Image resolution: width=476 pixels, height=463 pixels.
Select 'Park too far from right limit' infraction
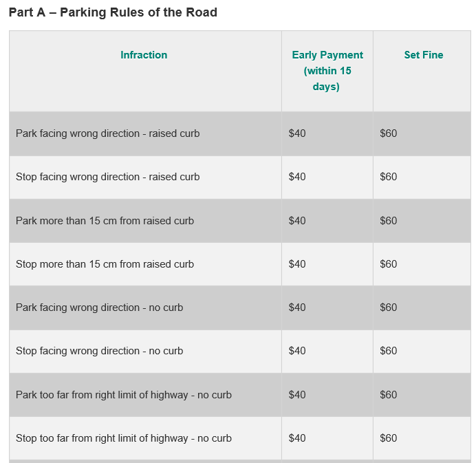(123, 395)
